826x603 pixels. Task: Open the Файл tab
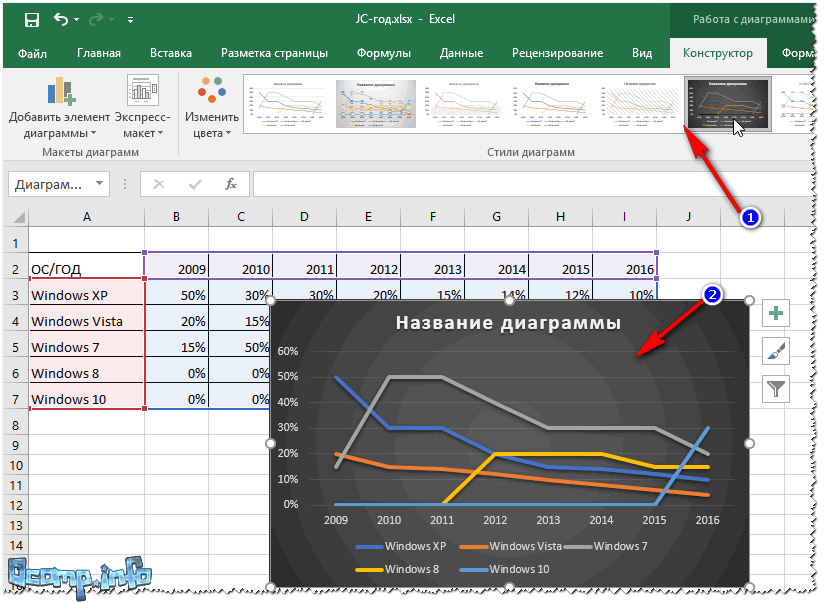(x=33, y=53)
